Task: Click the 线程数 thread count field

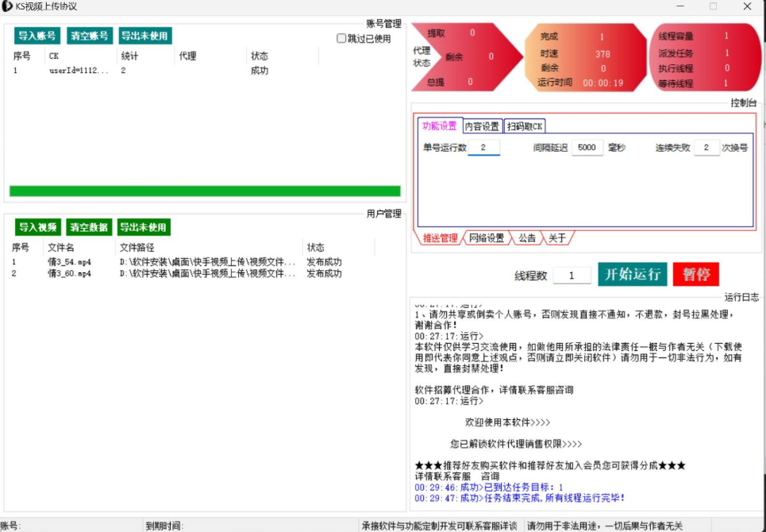Action: coord(572,276)
